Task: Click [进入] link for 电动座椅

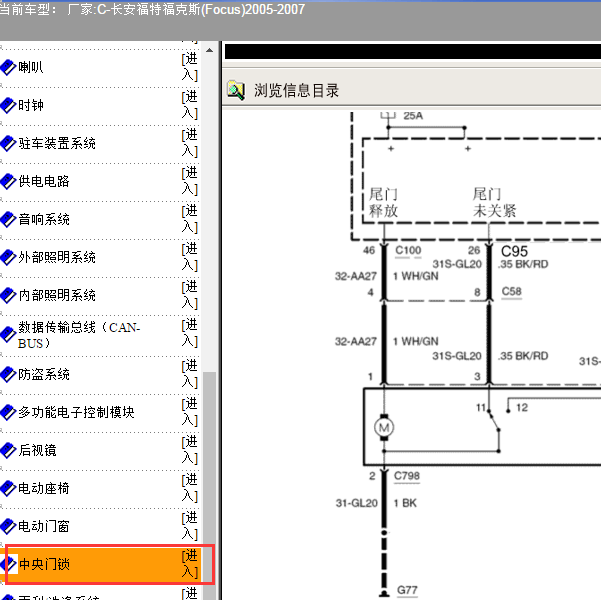Action: coord(190,488)
